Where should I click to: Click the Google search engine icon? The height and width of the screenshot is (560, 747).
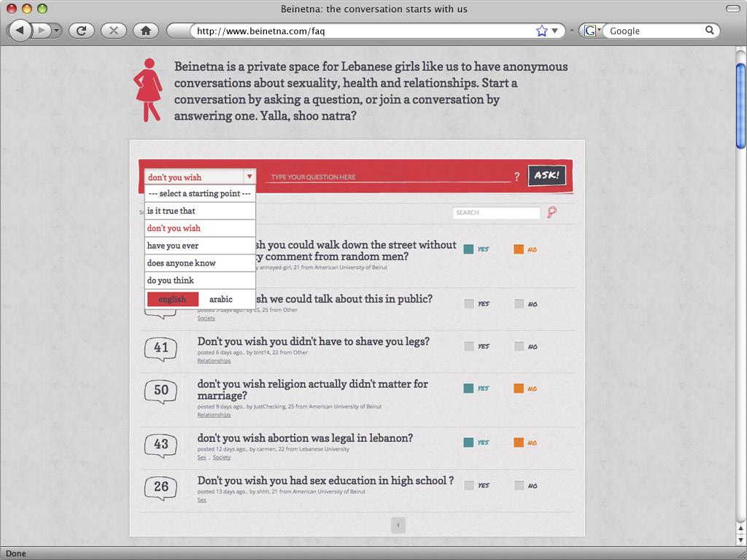[x=590, y=31]
